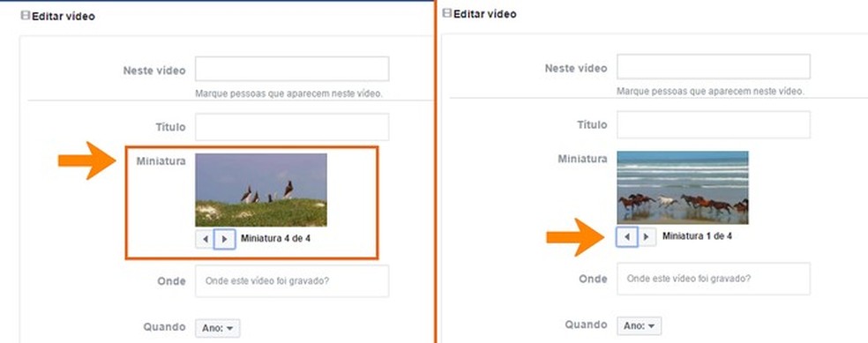The width and height of the screenshot is (868, 343).
Task: Click the Onde location field in right panel
Action: (714, 279)
